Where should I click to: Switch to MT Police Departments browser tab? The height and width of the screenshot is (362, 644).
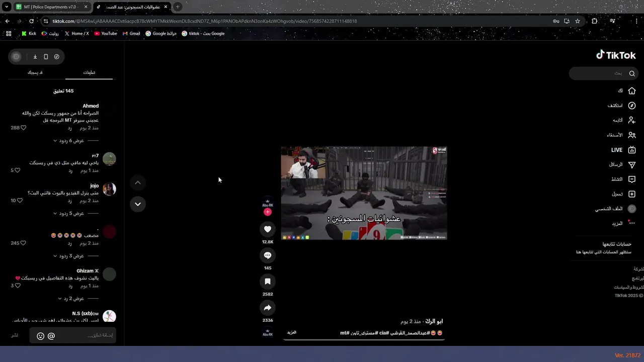point(51,7)
